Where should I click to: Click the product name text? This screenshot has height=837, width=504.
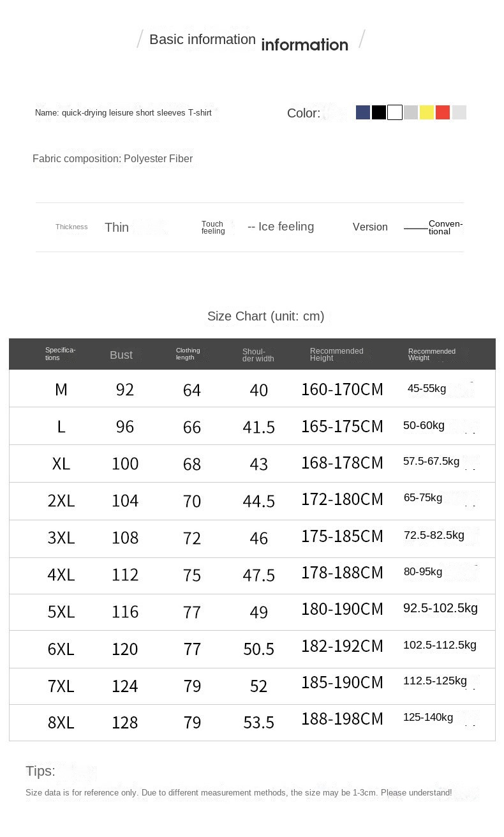tap(123, 113)
